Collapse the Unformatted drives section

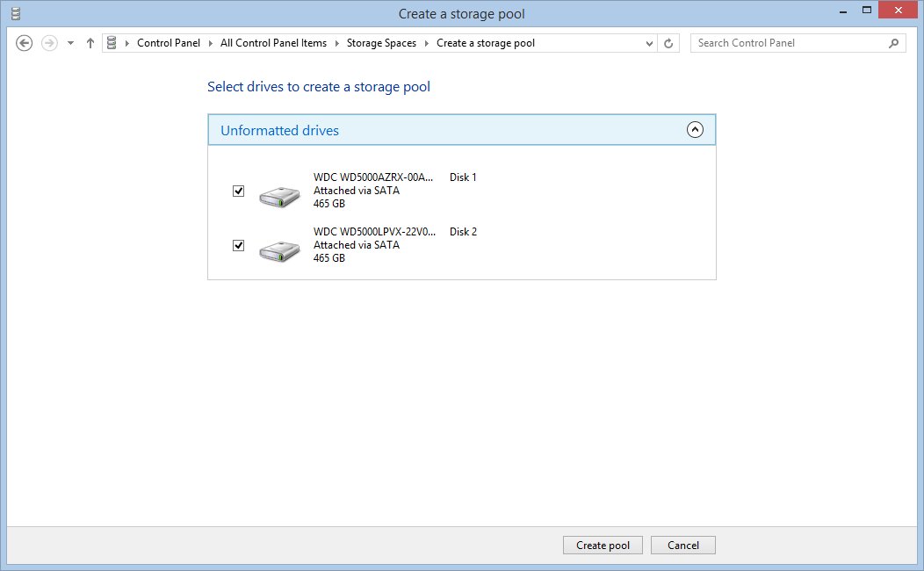point(695,130)
